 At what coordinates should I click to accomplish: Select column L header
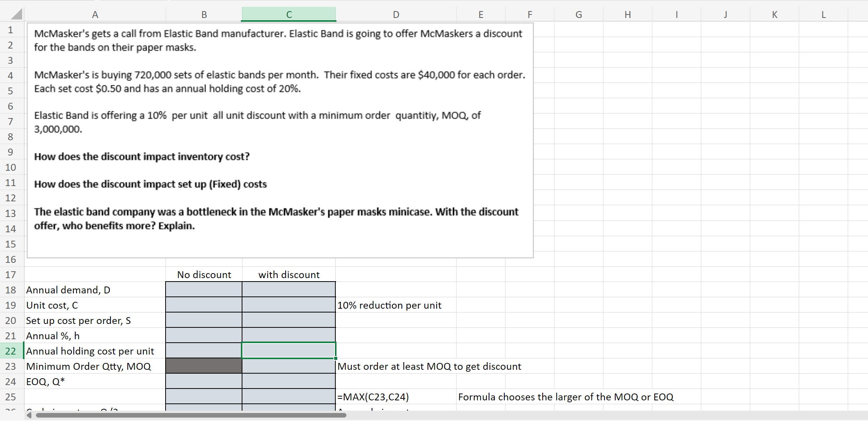tap(823, 15)
